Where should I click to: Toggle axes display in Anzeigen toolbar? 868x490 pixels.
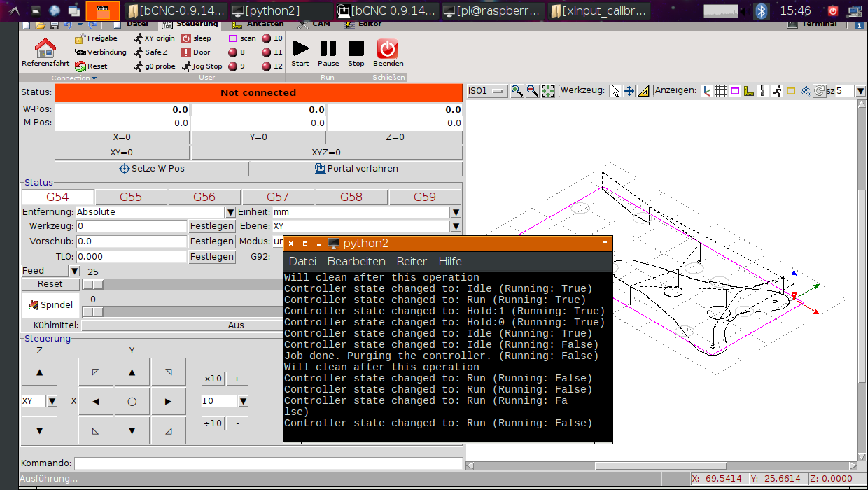point(706,91)
